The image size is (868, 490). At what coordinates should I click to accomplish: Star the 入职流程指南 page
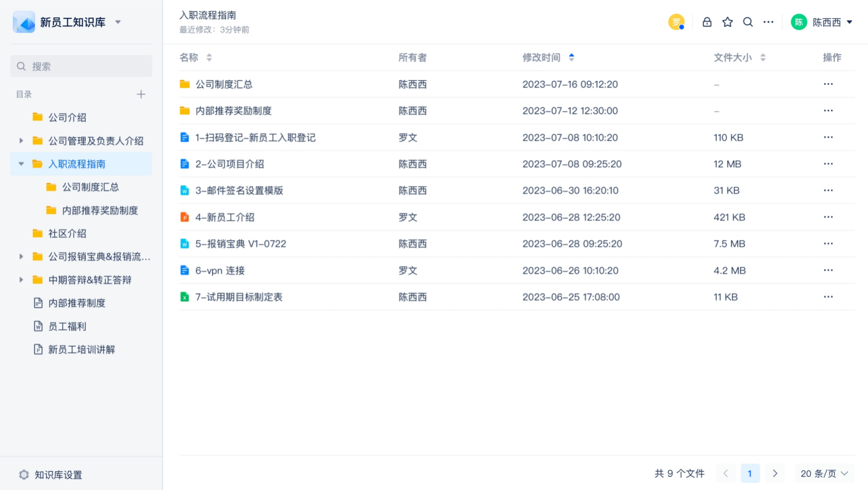727,22
